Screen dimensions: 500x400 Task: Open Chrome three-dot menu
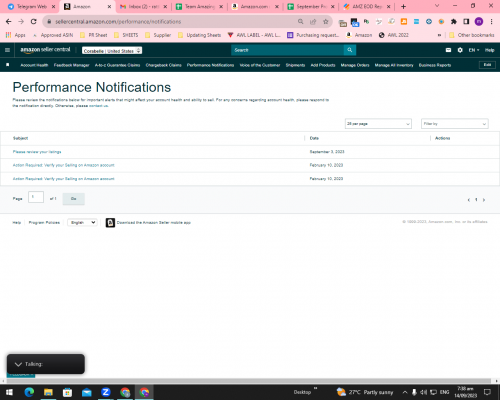tap(491, 22)
